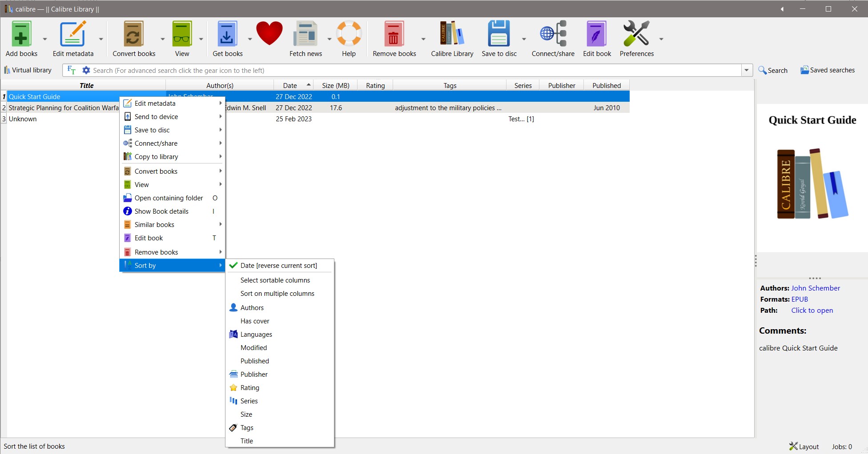Open the View book glasses icon
868x454 pixels.
tap(182, 34)
